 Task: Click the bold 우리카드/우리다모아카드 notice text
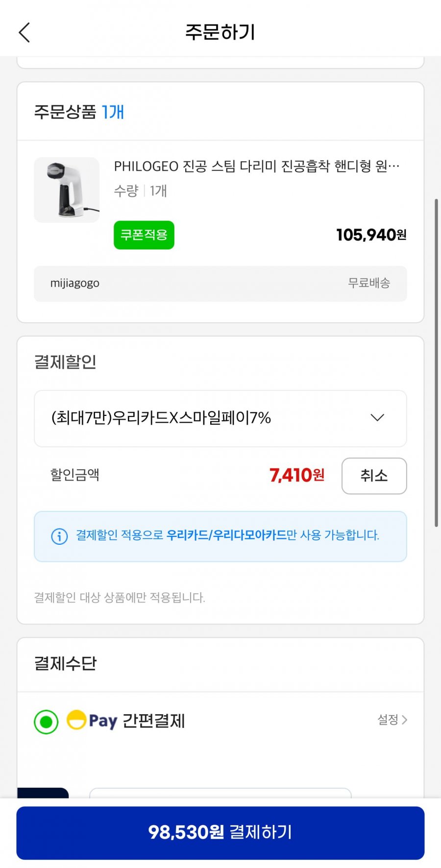(226, 535)
